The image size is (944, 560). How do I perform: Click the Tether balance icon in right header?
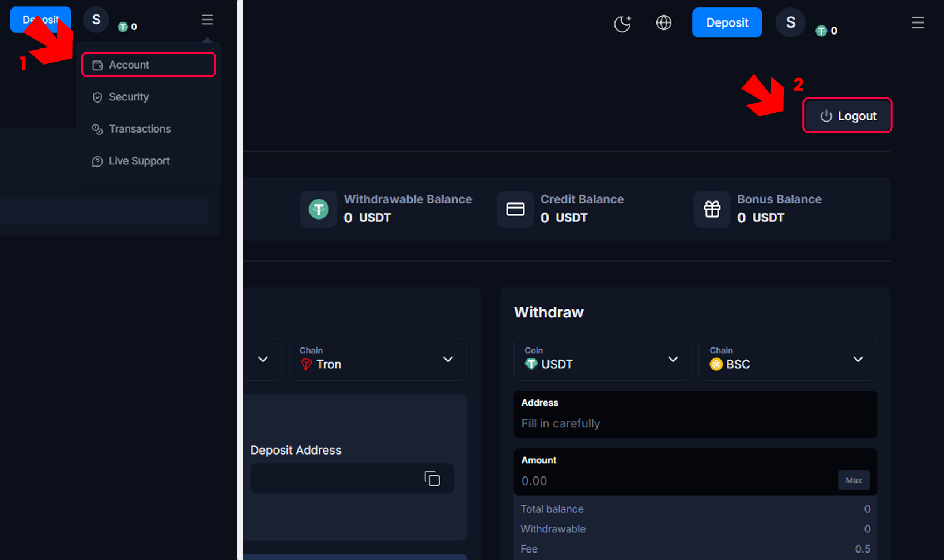tap(821, 31)
